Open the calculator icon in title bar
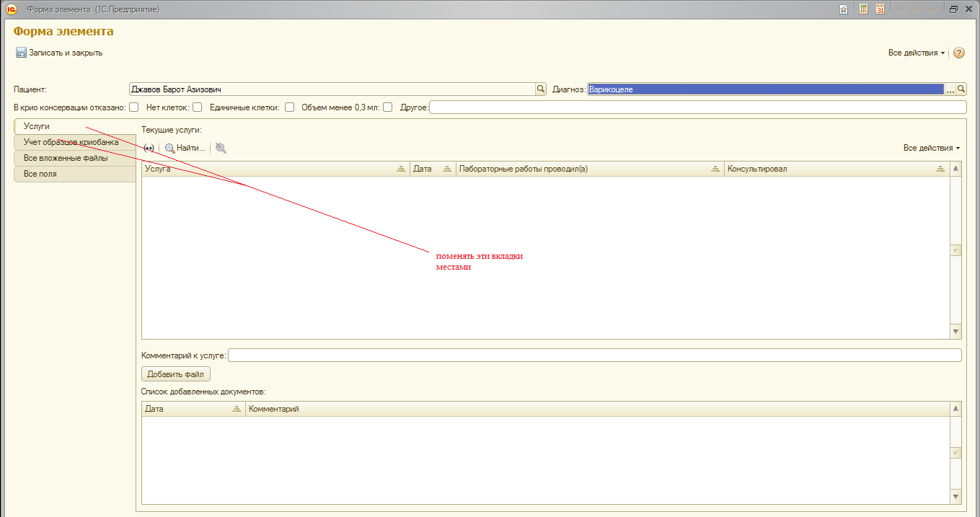Image resolution: width=980 pixels, height=517 pixels. [x=863, y=9]
